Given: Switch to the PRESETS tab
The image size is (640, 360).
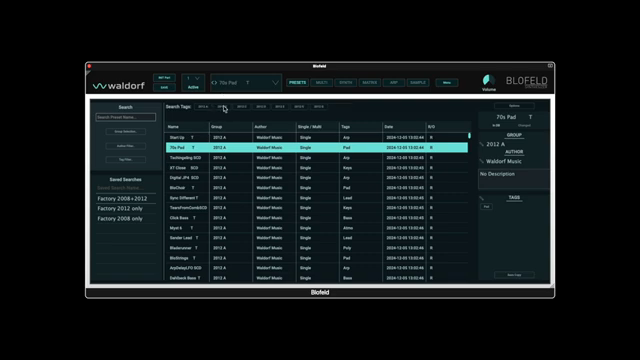Looking at the screenshot, I should (x=298, y=82).
